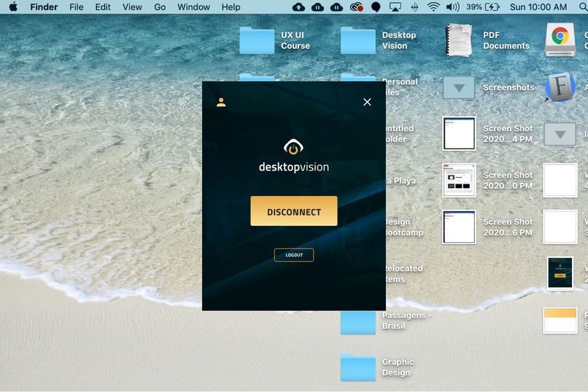Select the Screen Shot 2020...0 PM thumbnail

pyautogui.click(x=459, y=180)
